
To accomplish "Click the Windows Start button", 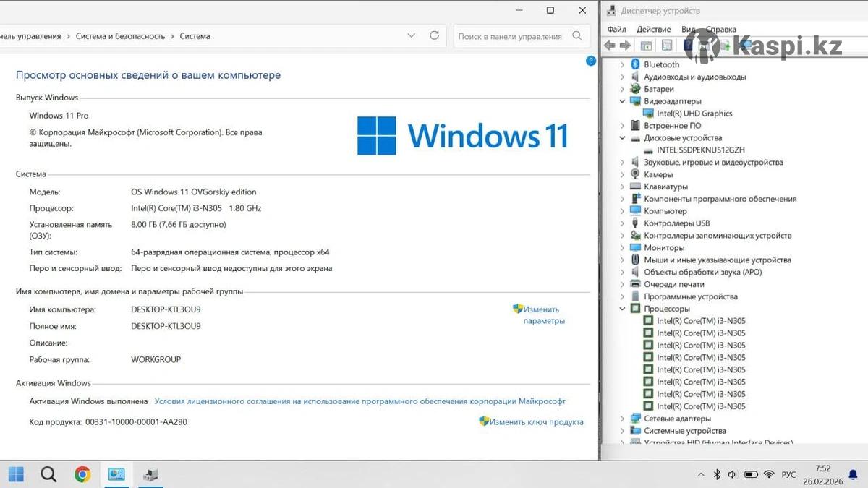I will click(16, 474).
